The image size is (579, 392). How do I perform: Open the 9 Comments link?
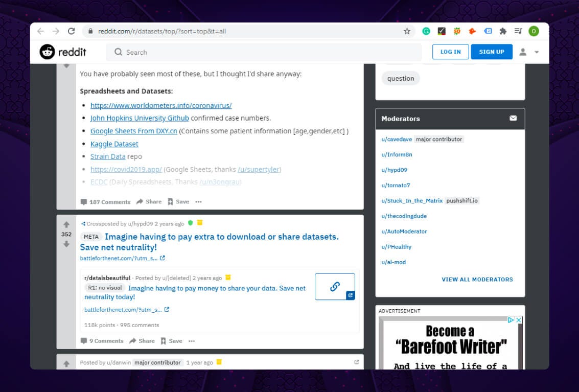coord(102,341)
